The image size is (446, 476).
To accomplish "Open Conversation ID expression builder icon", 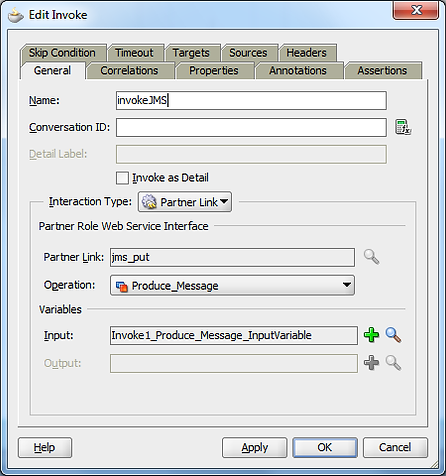I will 403,127.
